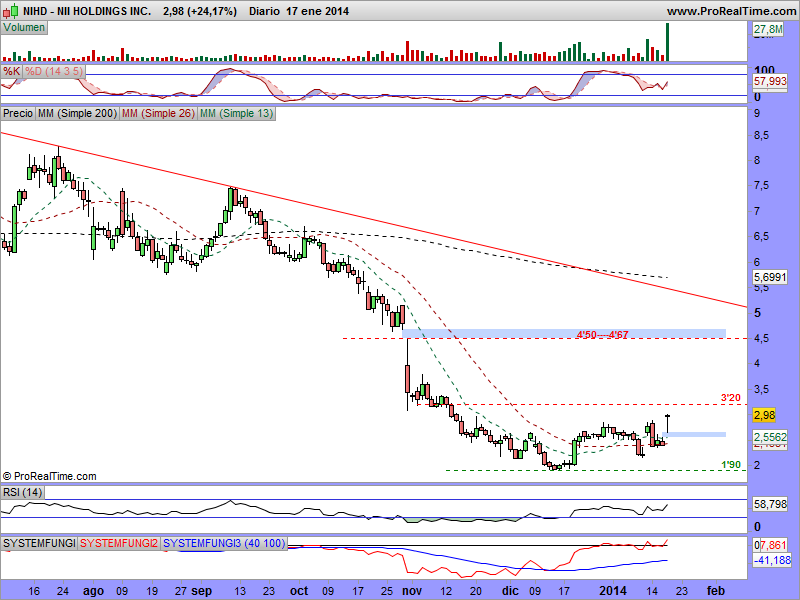
Task: Click the candlestick icon beside NIHD title
Action: [x=10, y=10]
